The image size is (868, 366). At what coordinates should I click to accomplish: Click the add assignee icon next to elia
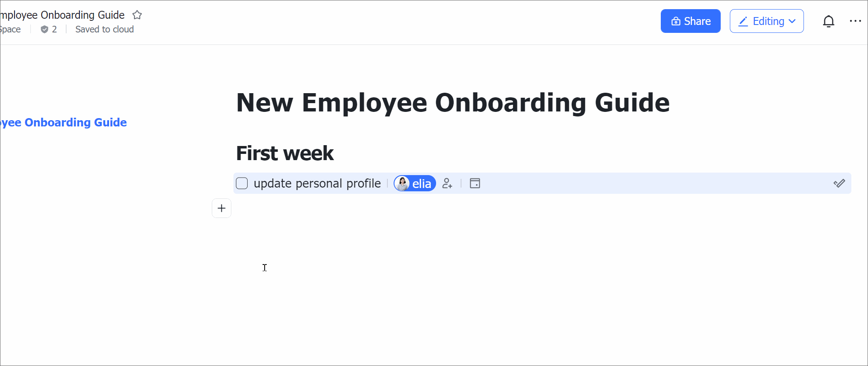point(447,183)
